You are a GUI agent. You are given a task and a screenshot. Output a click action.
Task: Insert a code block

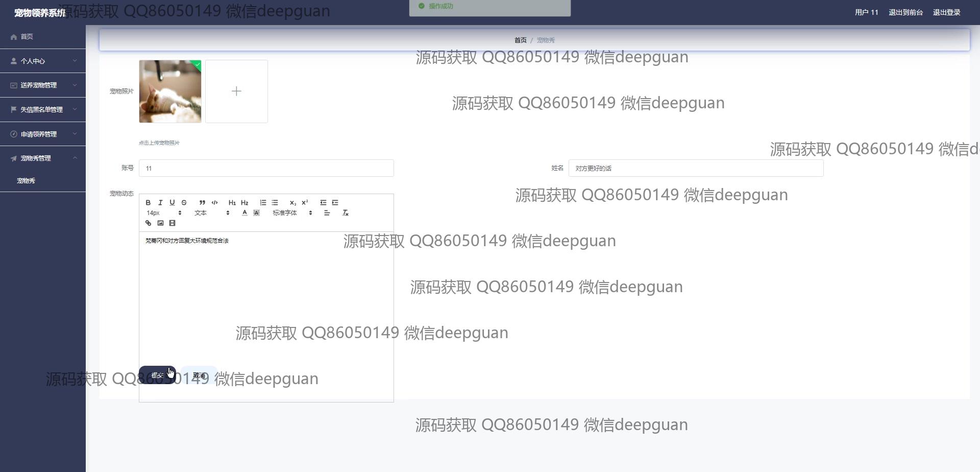pyautogui.click(x=214, y=203)
